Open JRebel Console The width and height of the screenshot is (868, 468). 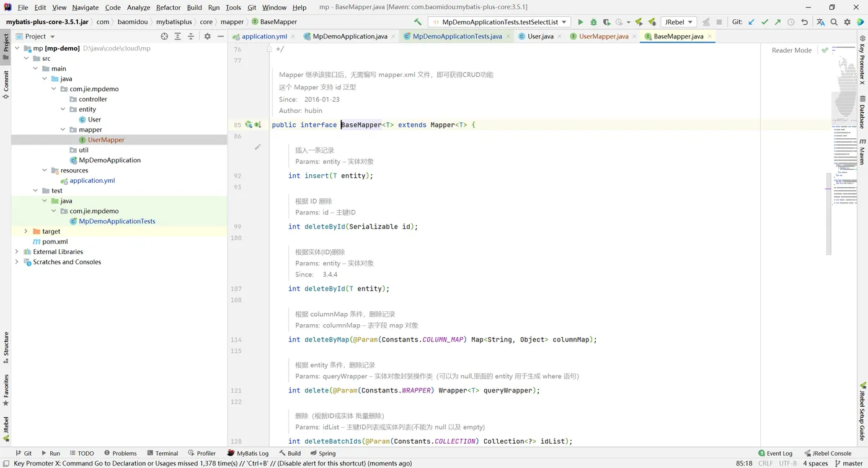coord(828,453)
